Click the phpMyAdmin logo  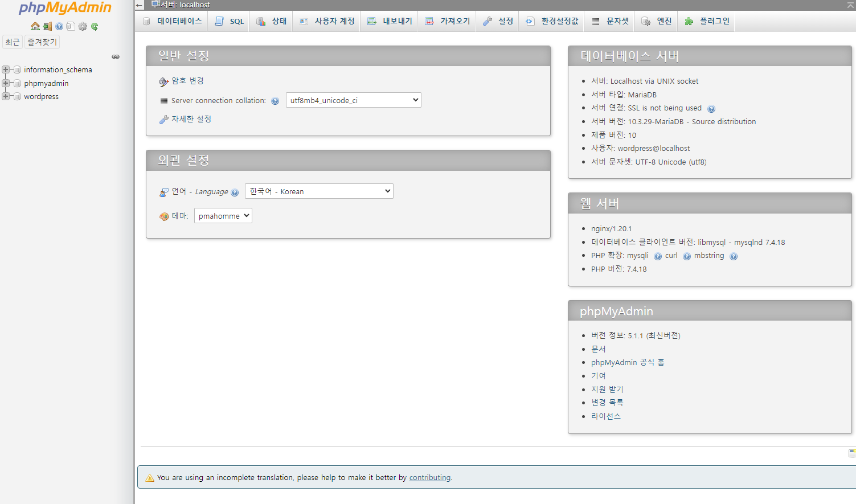coord(65,8)
